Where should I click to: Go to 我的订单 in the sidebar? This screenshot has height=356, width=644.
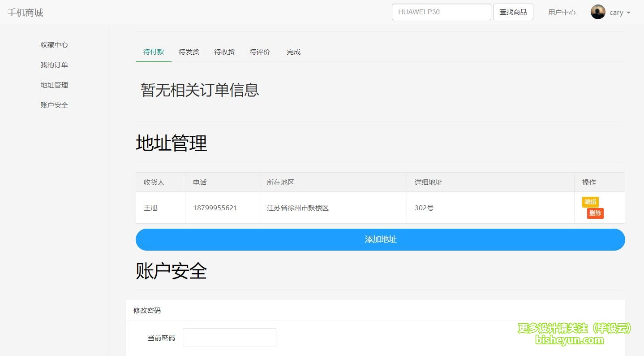pos(54,65)
